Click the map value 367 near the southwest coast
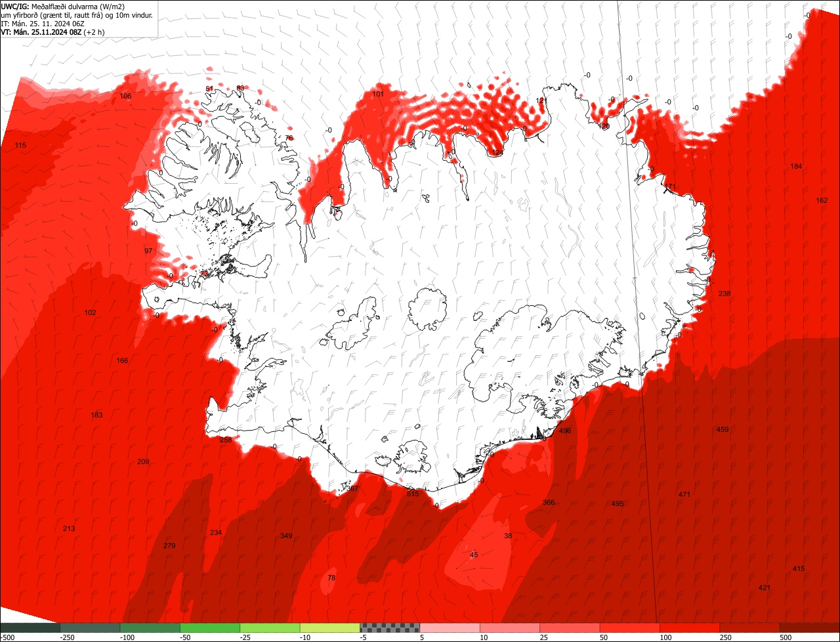The image size is (840, 642). click(x=352, y=488)
